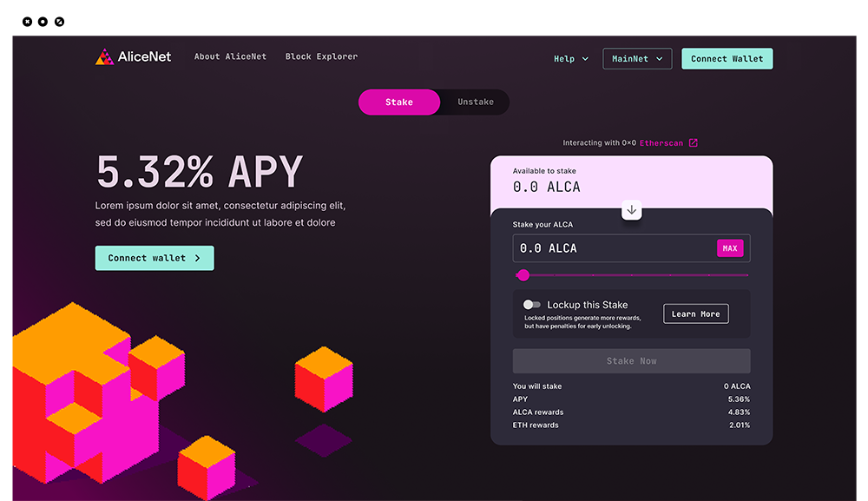The height and width of the screenshot is (501, 868).
Task: Open Etherscan external link icon
Action: (693, 143)
